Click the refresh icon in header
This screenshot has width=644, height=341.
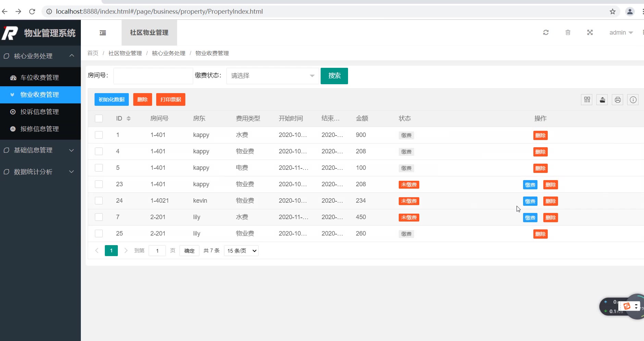point(546,33)
